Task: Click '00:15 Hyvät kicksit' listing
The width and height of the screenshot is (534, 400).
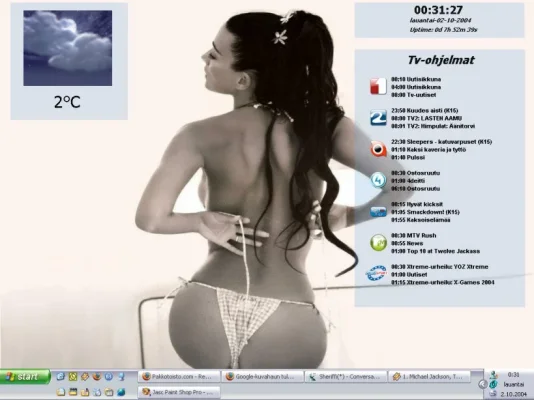Action: (x=417, y=204)
